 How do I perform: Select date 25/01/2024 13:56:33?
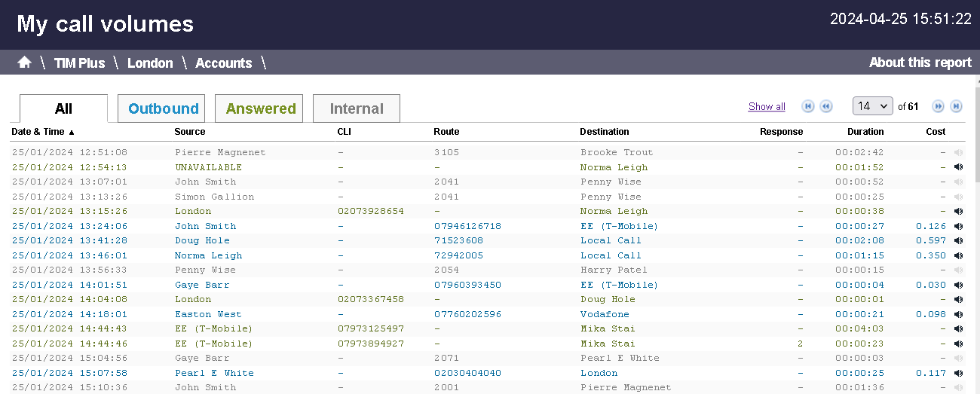[x=69, y=270]
